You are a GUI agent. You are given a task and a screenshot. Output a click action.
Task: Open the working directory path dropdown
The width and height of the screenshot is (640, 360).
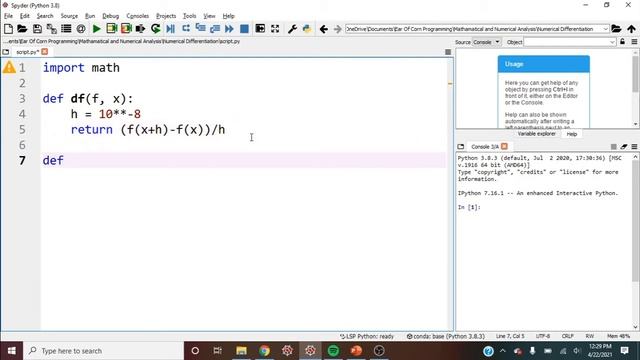pyautogui.click(x=605, y=29)
